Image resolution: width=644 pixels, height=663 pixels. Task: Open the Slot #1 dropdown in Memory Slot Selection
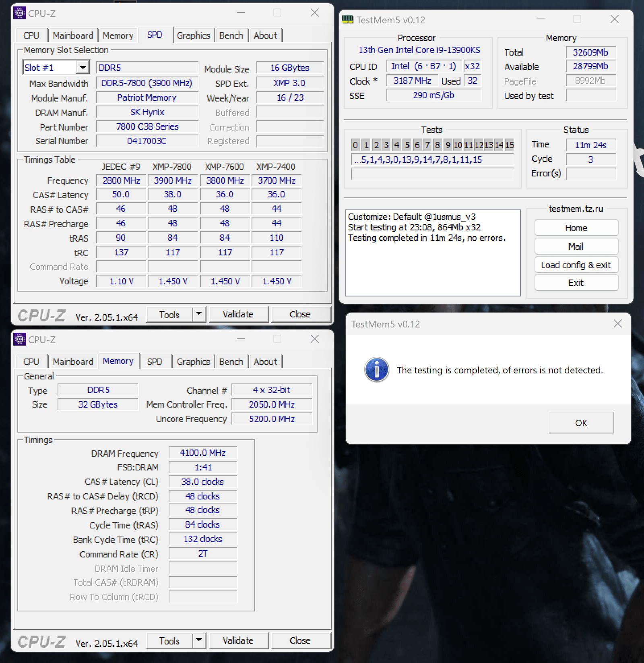83,67
